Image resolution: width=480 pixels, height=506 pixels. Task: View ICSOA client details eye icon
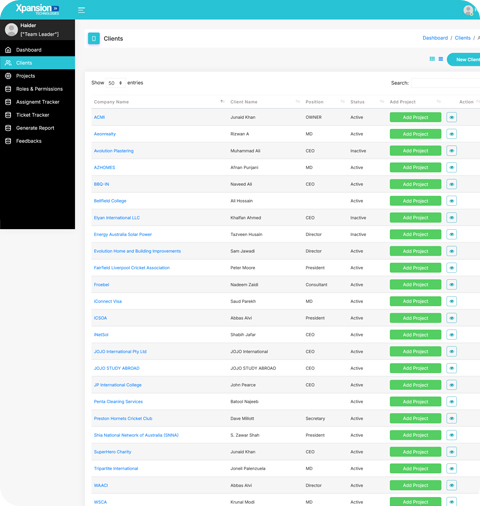[x=451, y=318]
